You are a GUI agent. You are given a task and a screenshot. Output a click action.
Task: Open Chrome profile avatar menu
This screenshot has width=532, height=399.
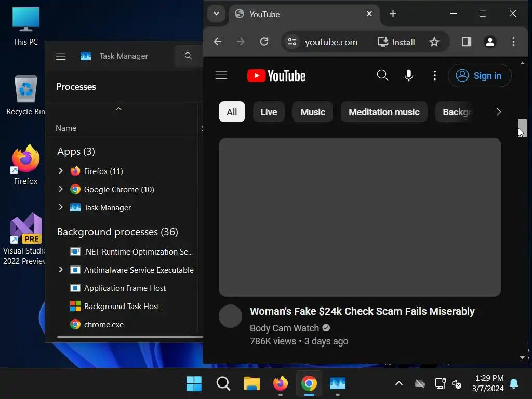[x=490, y=42]
